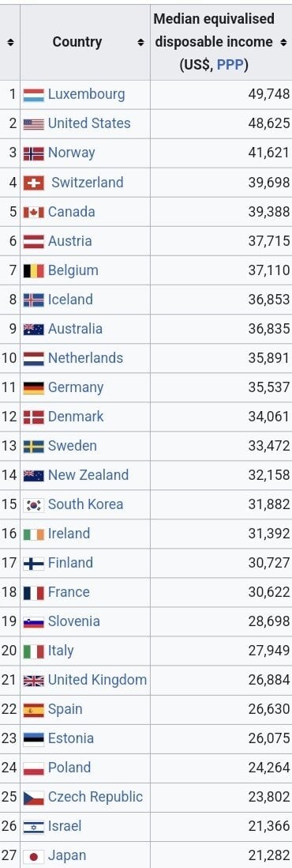Sort by rank number column arrows
Image resolution: width=292 pixels, height=868 pixels.
click(x=10, y=42)
